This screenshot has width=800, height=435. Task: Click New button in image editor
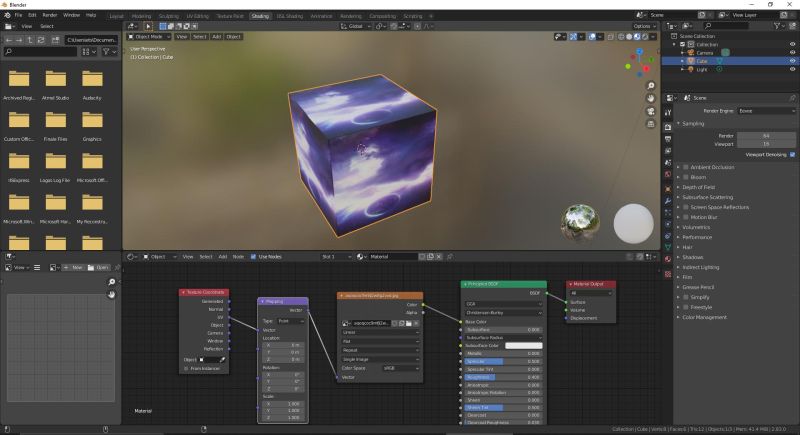point(73,267)
